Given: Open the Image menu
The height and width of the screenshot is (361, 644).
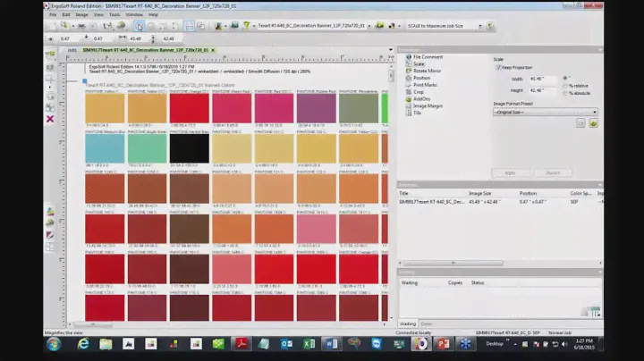Looking at the screenshot, I should coord(81,15).
